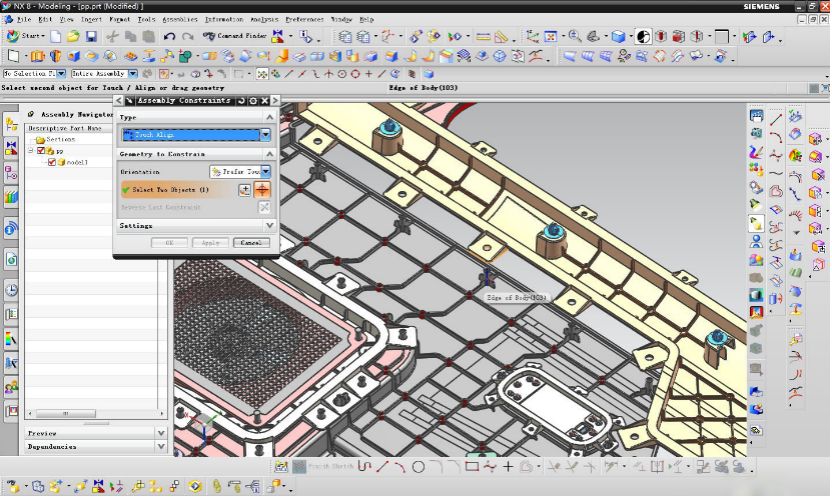
Task: Open the Help menu
Action: click(367, 19)
